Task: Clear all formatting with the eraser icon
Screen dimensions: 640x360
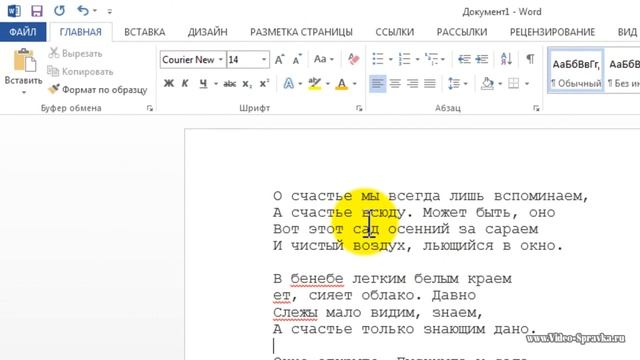Action: (353, 60)
